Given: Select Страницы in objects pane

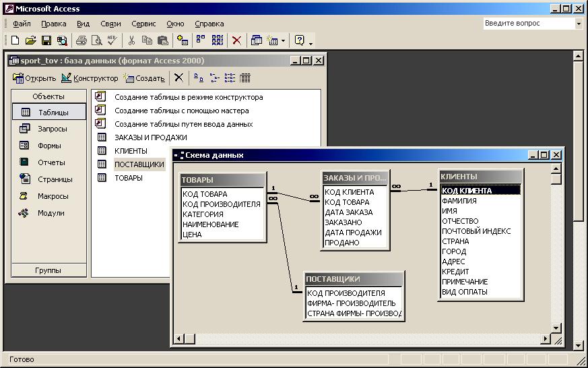Looking at the screenshot, I should point(46,179).
